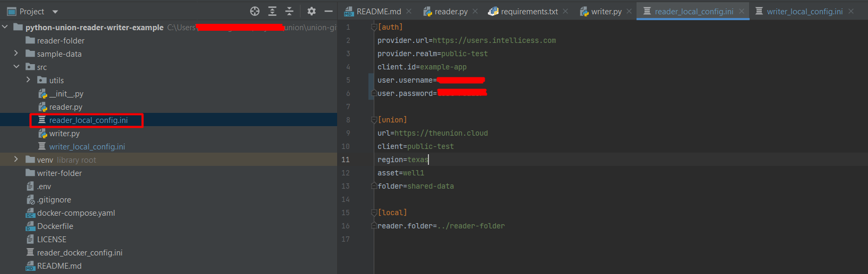Screen dimensions: 868x274
Task: Close the writer.py editor tab
Action: click(629, 11)
